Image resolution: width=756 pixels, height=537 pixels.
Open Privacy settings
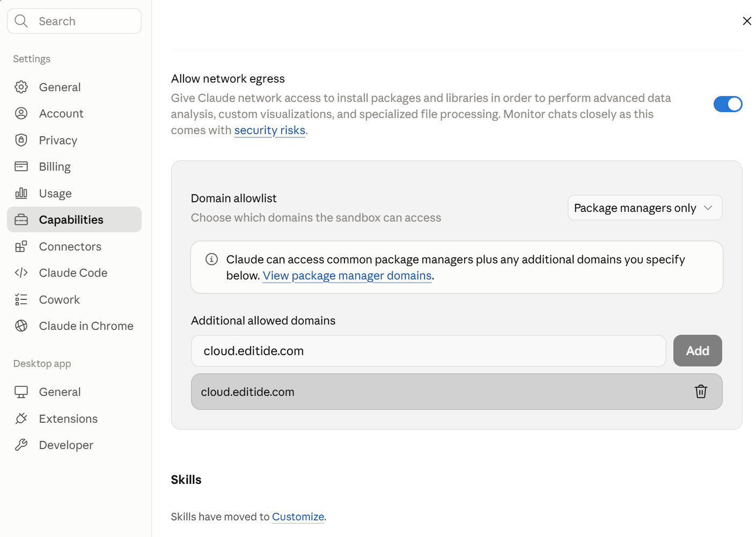click(74, 140)
